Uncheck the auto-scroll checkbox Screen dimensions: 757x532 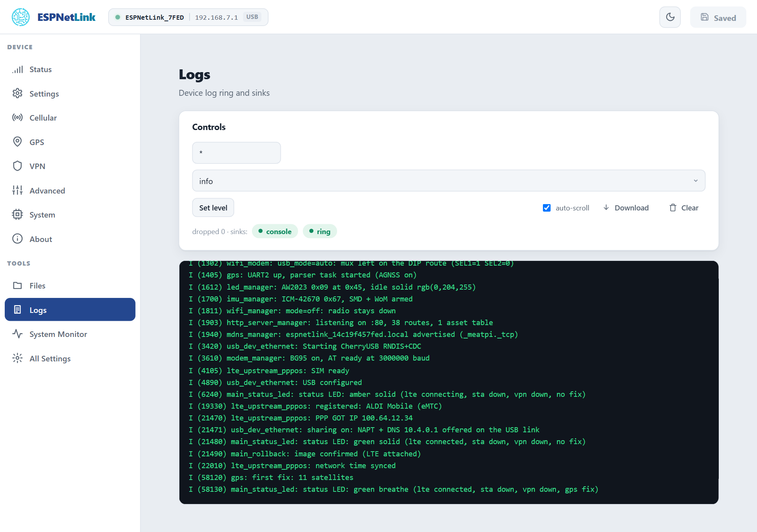pos(546,208)
